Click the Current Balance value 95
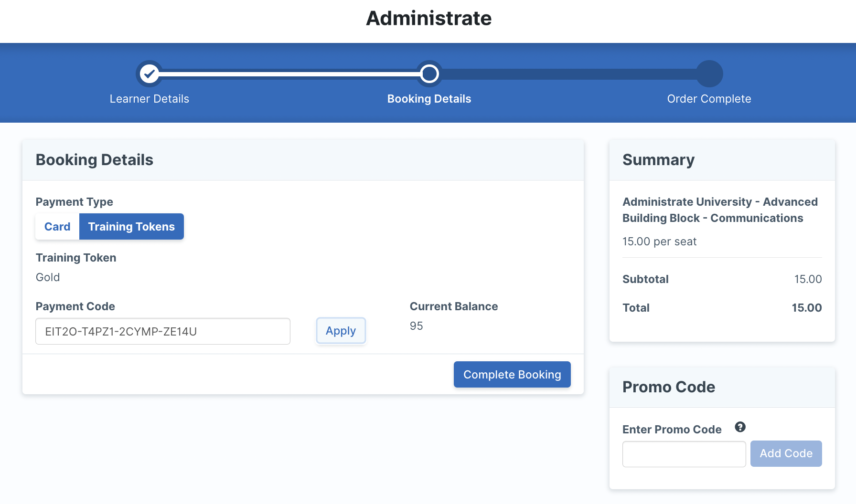Screen dimensions: 856x504 416,326
